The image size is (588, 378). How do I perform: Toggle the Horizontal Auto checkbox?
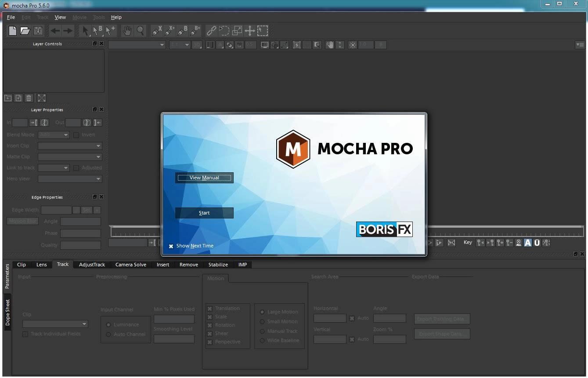click(352, 318)
